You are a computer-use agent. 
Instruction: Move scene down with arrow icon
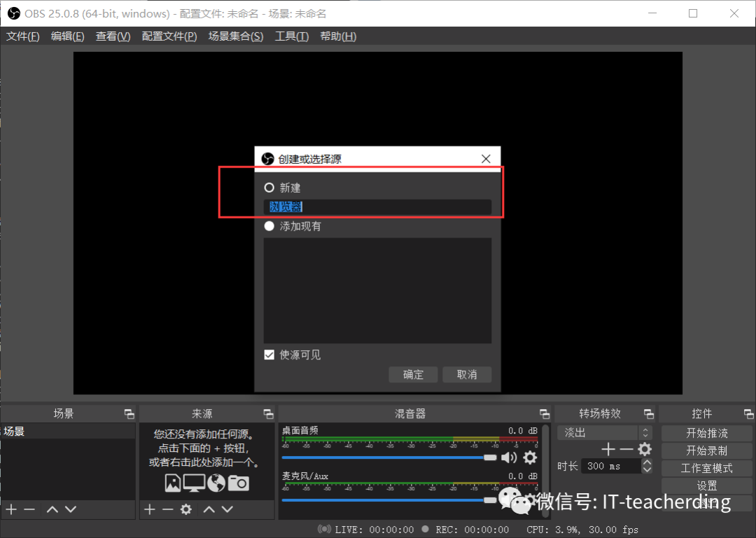(71, 509)
